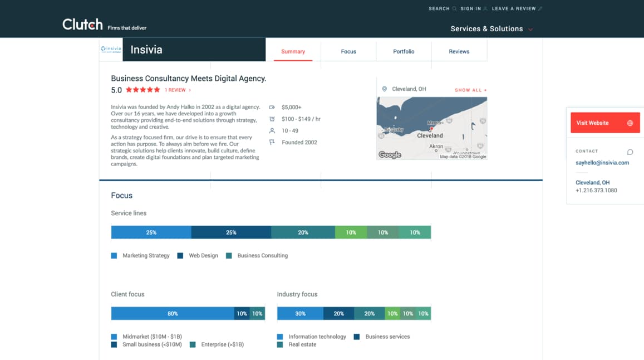Click the Cleveland, OH contact link

[592, 183]
